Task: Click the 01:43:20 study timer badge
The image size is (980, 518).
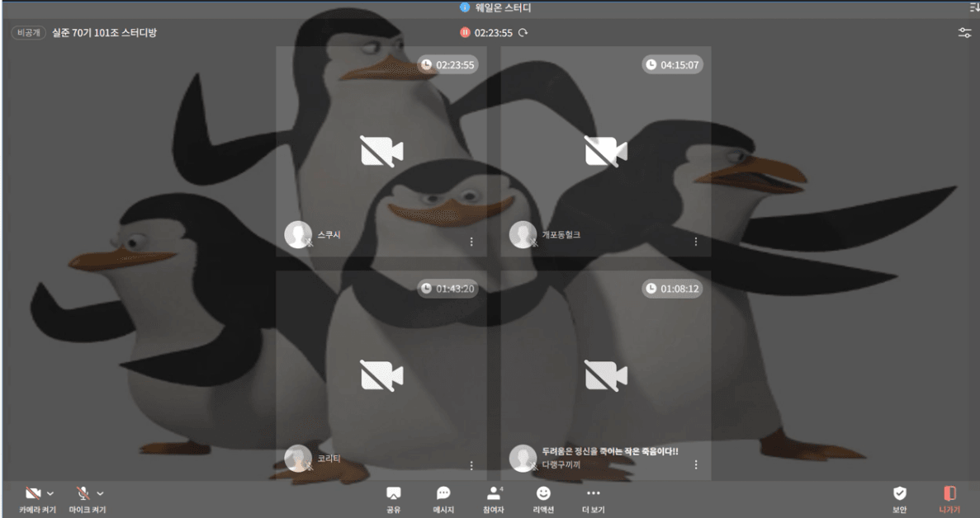Action: (447, 289)
